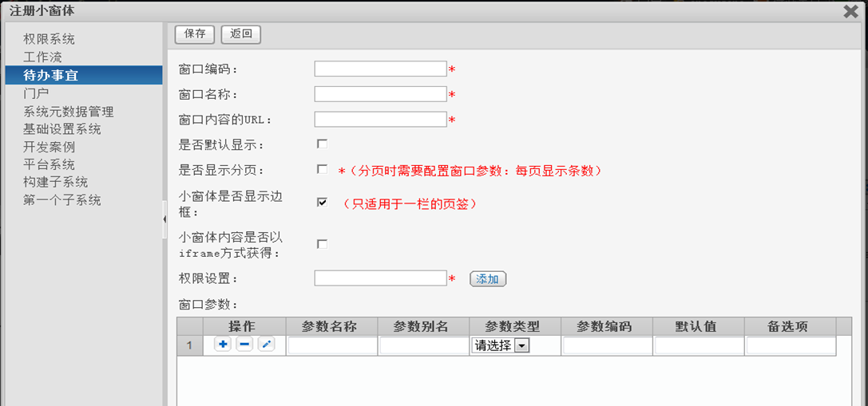Click the 窗口参数: label
The height and width of the screenshot is (406, 868).
208,305
